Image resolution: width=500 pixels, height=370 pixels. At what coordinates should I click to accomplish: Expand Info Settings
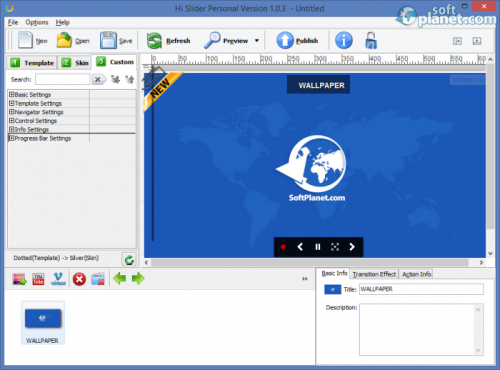(x=11, y=129)
